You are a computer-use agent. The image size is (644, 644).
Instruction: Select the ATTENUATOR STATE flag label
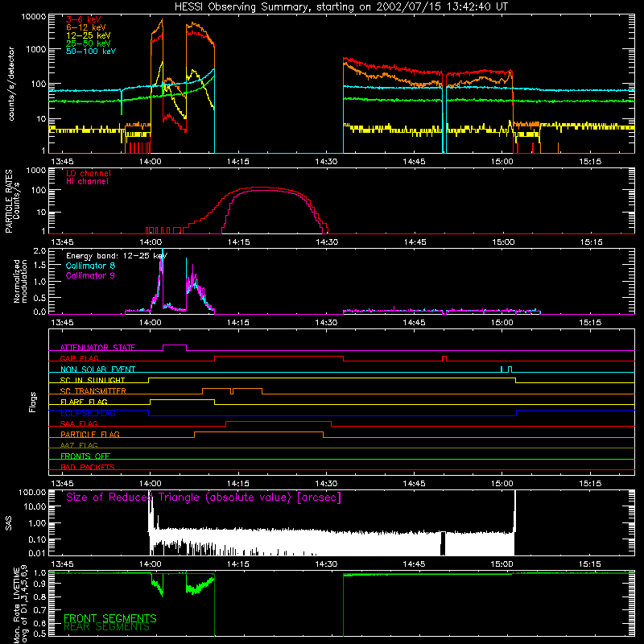tap(97, 348)
